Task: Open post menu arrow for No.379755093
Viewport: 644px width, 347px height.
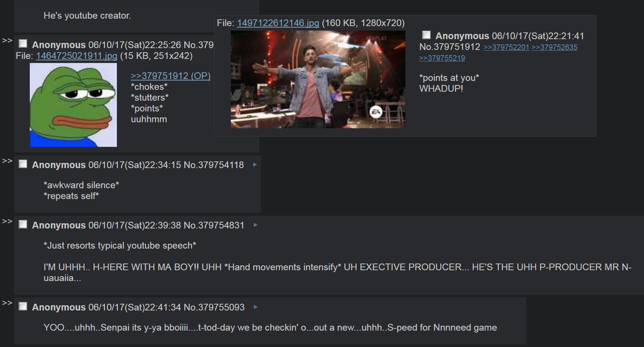Action: point(255,307)
